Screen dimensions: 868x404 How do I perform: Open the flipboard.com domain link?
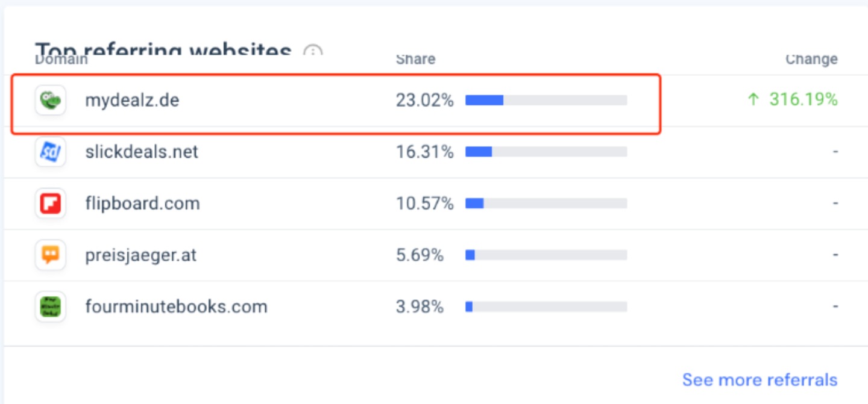pyautogui.click(x=142, y=204)
